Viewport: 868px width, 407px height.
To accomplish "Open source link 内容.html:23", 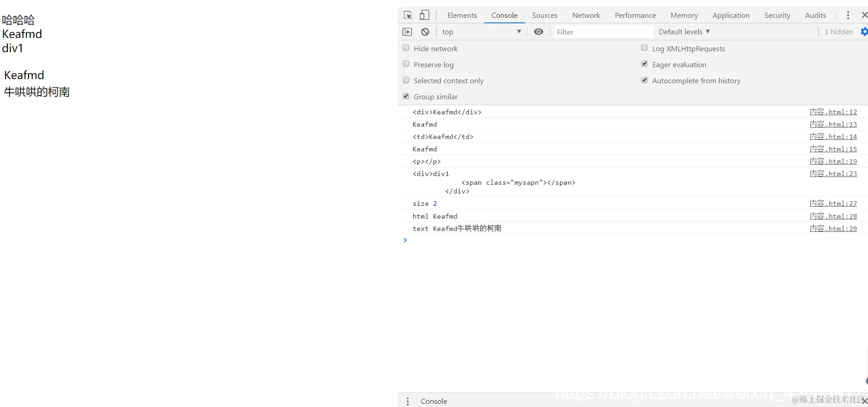I will 833,173.
